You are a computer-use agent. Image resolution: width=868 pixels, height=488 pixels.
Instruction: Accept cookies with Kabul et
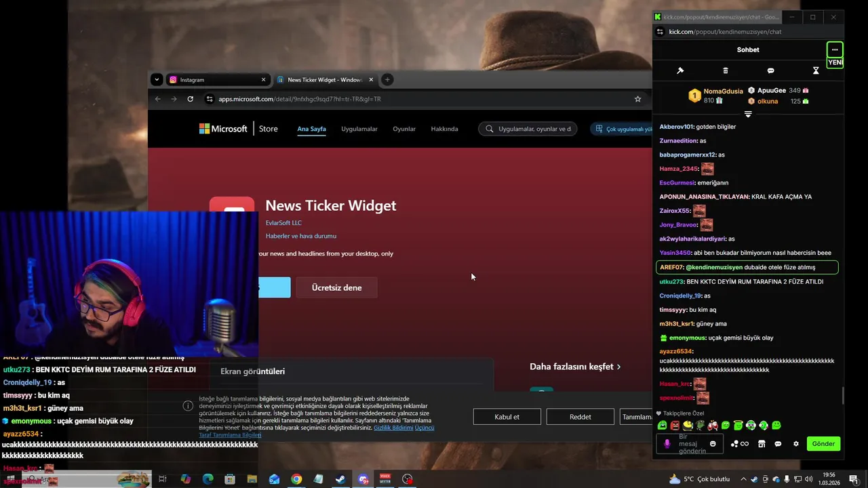coord(507,417)
